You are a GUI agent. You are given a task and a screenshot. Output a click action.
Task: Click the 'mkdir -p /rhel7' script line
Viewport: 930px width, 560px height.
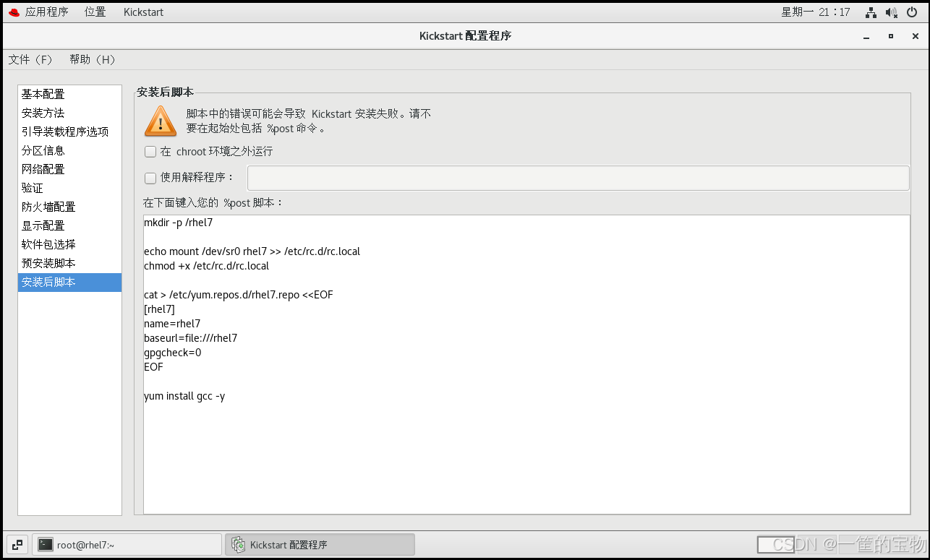tap(179, 223)
